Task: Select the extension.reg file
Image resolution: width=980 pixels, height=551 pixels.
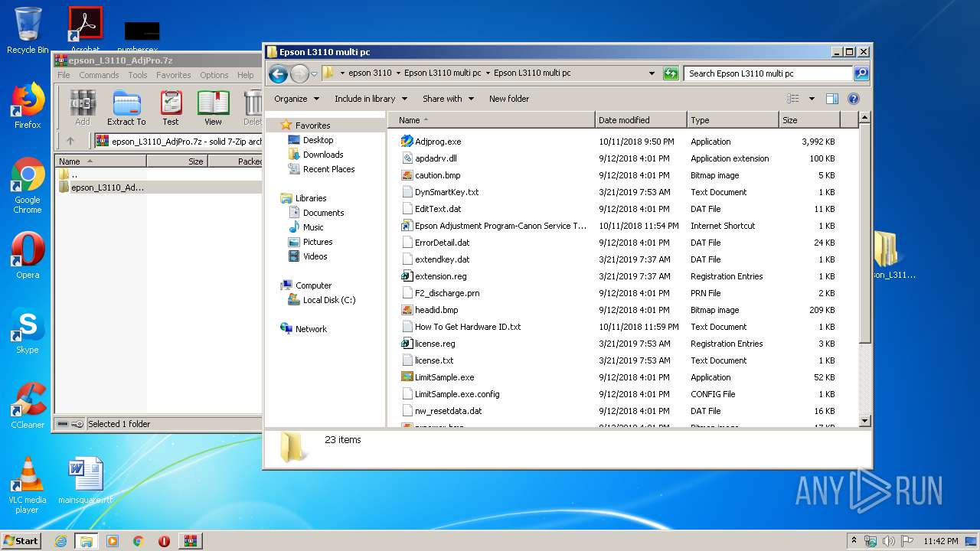Action: [440, 276]
